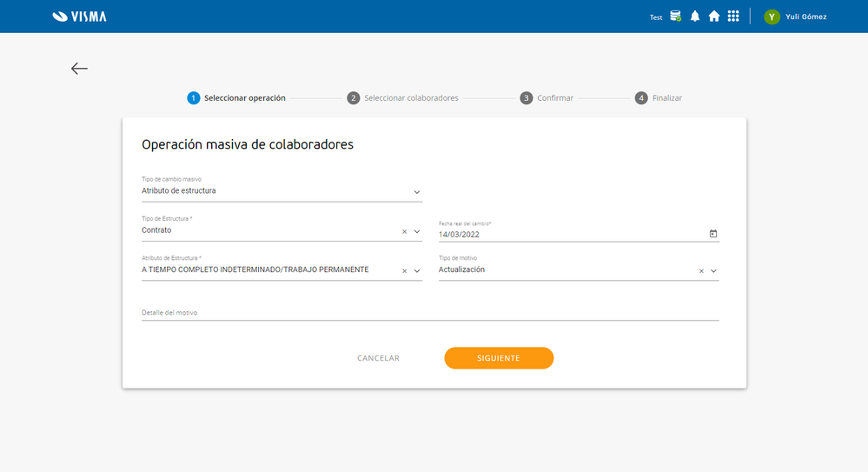
Task: Open the database status icon
Action: 675,16
